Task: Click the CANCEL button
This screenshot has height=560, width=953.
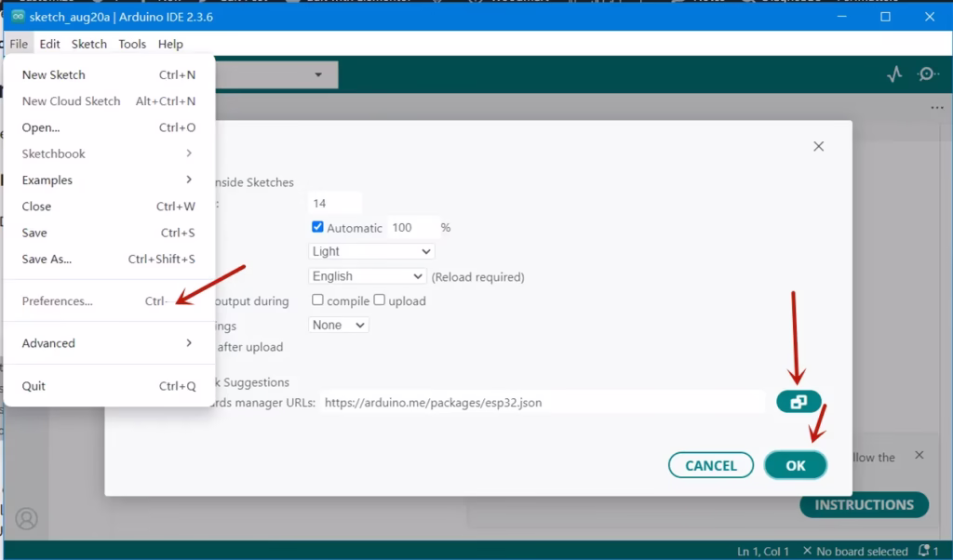Action: (710, 465)
